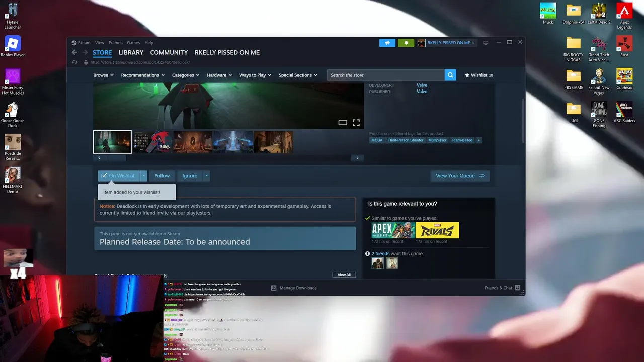Screen dimensions: 644x362
Task: Open Hytale Launcher desktop icon
Action: point(13,16)
